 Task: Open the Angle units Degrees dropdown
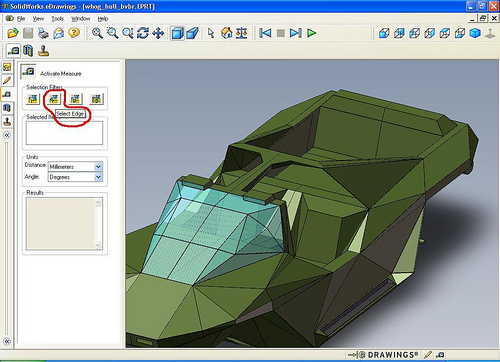pyautogui.click(x=75, y=177)
